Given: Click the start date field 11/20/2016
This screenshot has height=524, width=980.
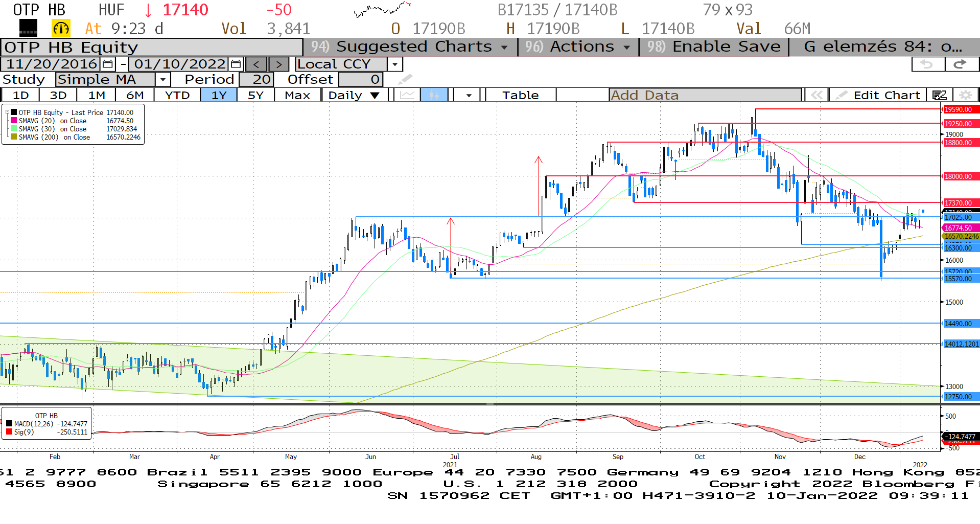Looking at the screenshot, I should click(x=52, y=64).
